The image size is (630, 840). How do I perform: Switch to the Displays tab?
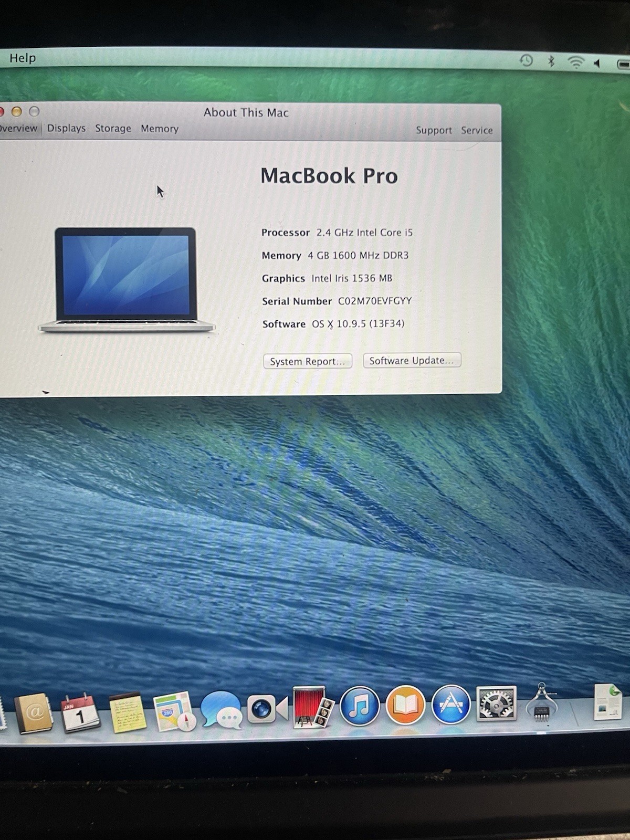coord(66,128)
